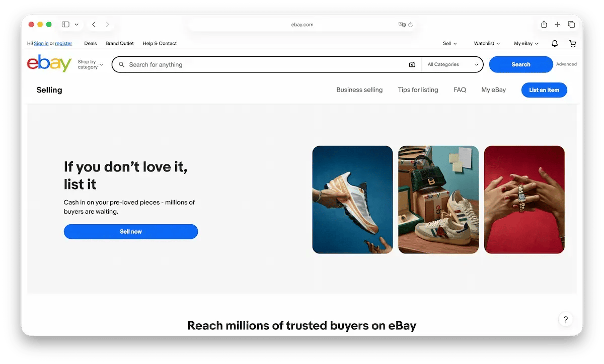Expand the top My eBay dropdown

click(x=526, y=44)
